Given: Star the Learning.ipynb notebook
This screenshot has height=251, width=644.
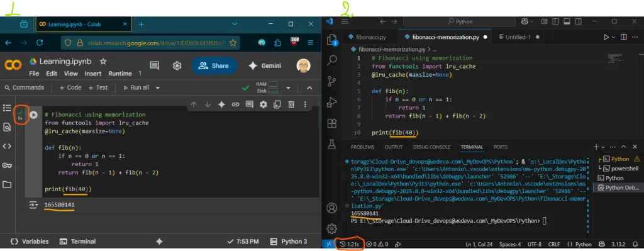Looking at the screenshot, I should click(103, 61).
